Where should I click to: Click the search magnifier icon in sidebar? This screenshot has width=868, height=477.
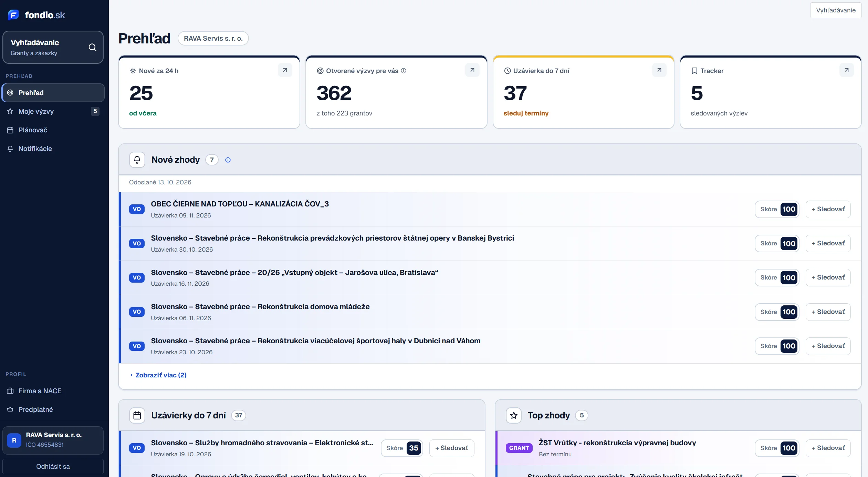tap(92, 47)
